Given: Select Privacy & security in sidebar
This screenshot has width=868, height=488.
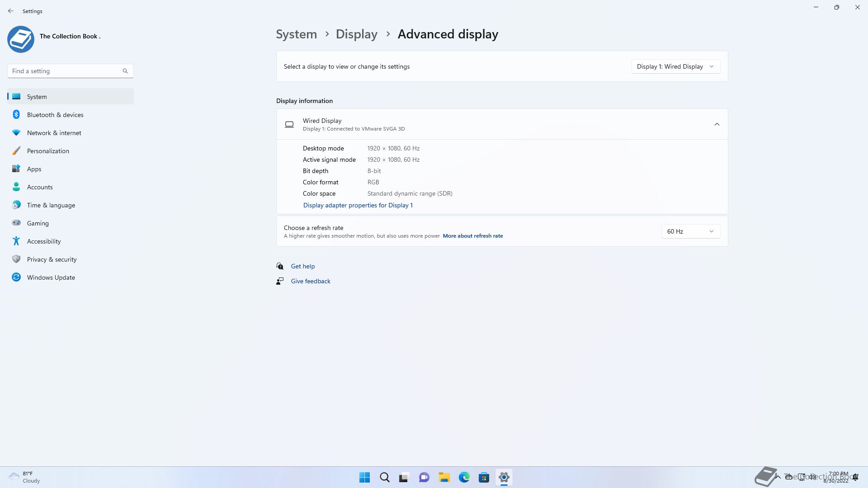Looking at the screenshot, I should (52, 259).
